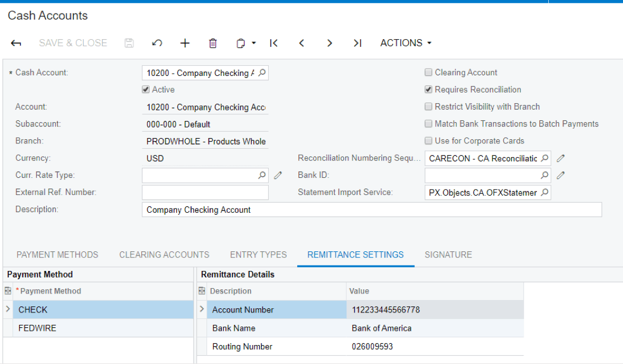Select the CHECK payment method row
The height and width of the screenshot is (364, 623).
point(103,309)
